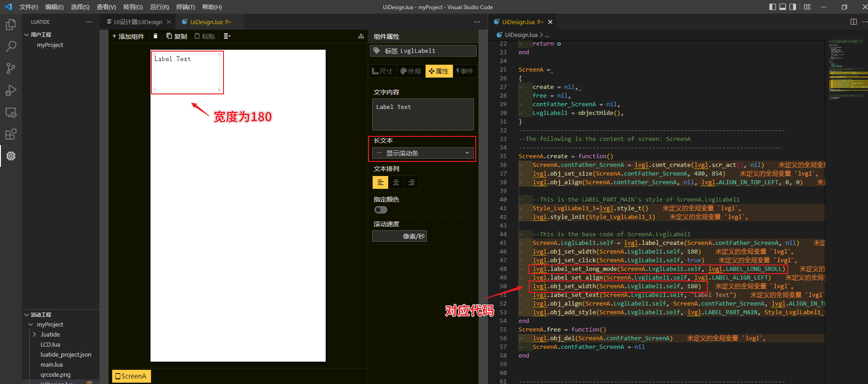Click the 滚动速度 pixel speed input field

tap(399, 236)
